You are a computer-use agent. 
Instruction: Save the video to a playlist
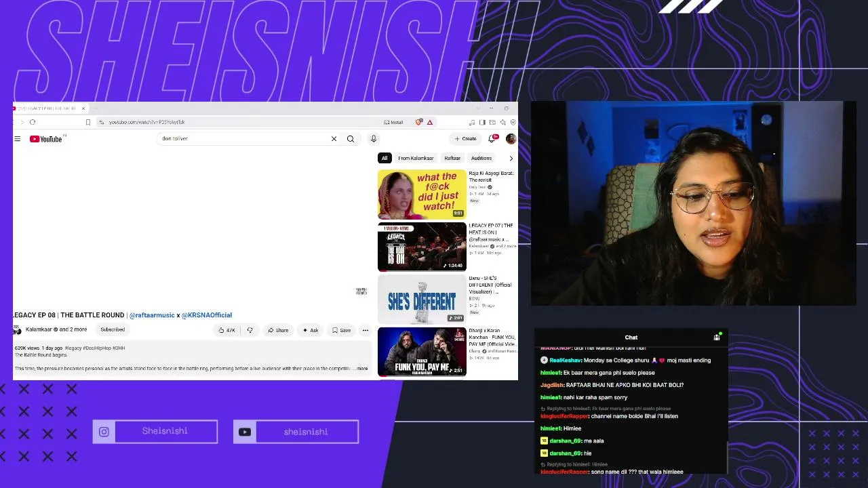tap(341, 330)
